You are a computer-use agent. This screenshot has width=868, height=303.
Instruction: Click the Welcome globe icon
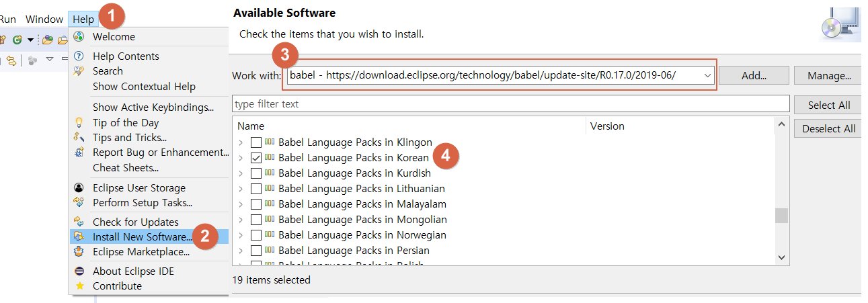point(79,37)
